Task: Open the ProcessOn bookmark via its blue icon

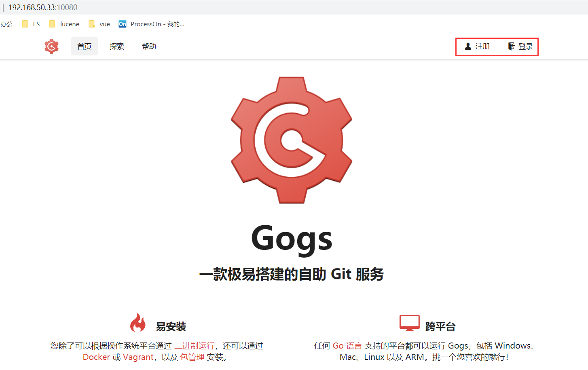Action: point(122,24)
